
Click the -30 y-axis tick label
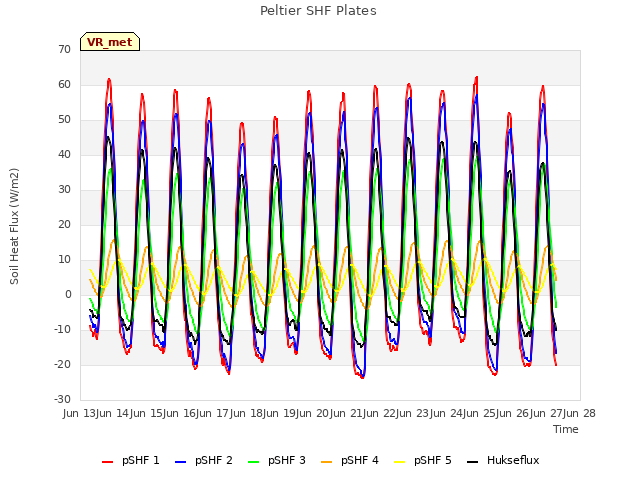pos(63,400)
